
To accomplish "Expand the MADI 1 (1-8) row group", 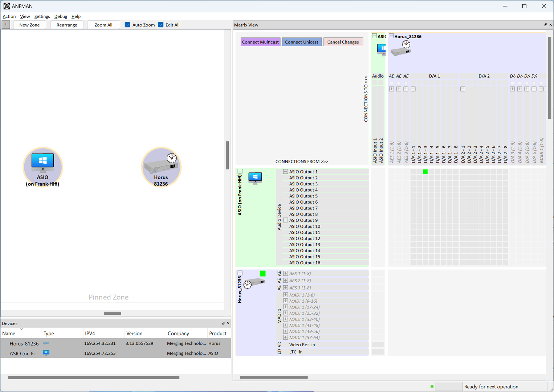I will [x=285, y=295].
